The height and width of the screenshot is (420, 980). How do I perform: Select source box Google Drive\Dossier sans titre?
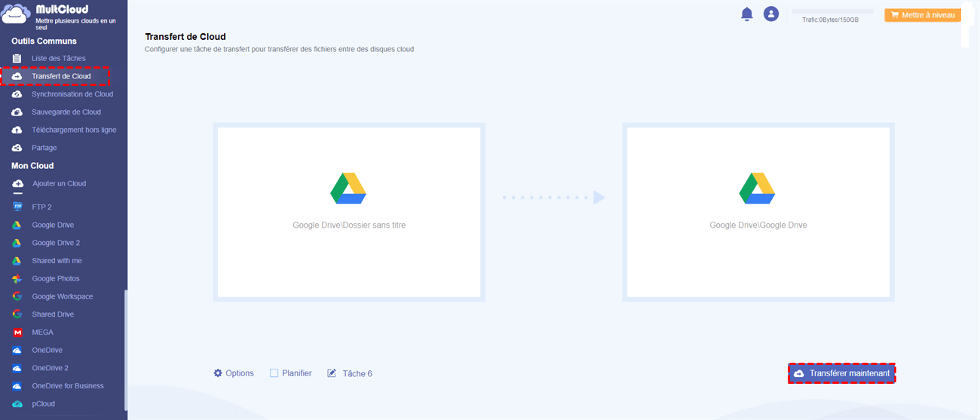(x=349, y=212)
